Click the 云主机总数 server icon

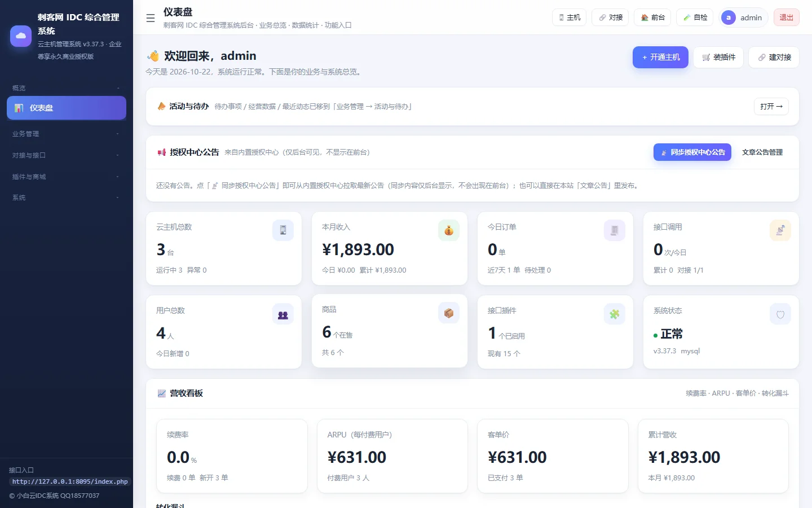(283, 230)
